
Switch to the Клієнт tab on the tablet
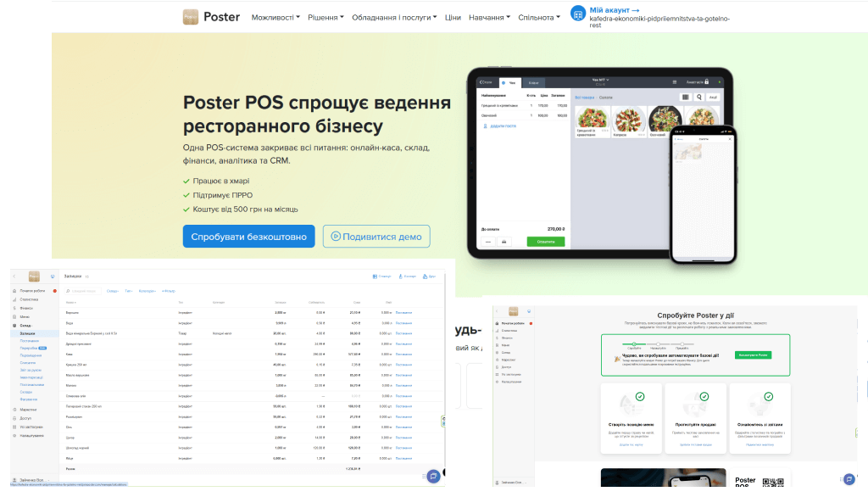pos(534,82)
